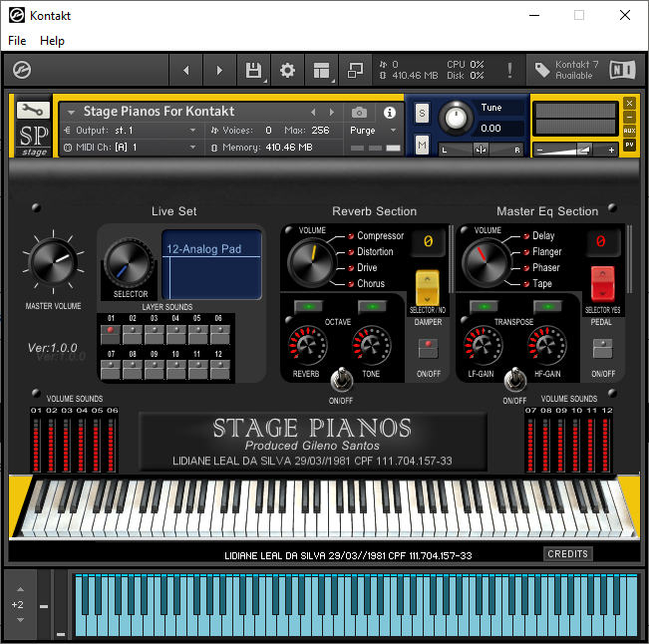Open the Help menu
This screenshot has width=649, height=644.
(x=52, y=41)
